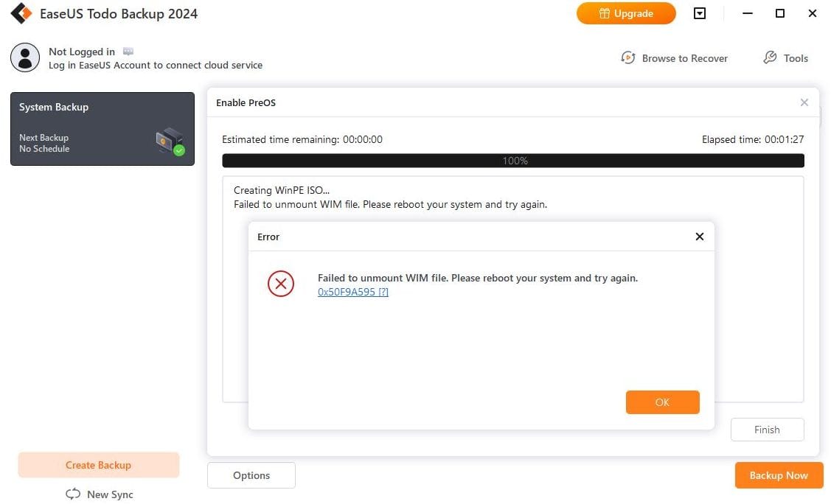
Task: Select the System Backup task card
Action: (x=102, y=129)
